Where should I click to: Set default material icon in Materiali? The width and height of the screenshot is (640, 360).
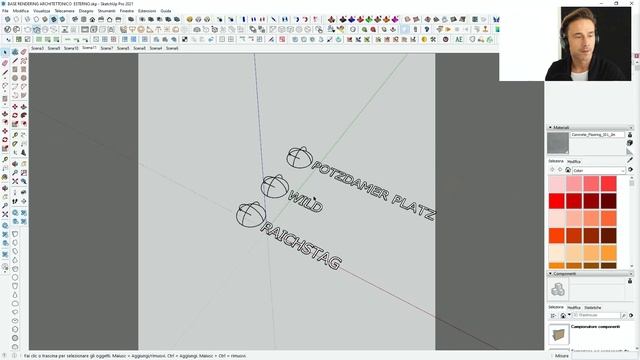click(x=630, y=151)
